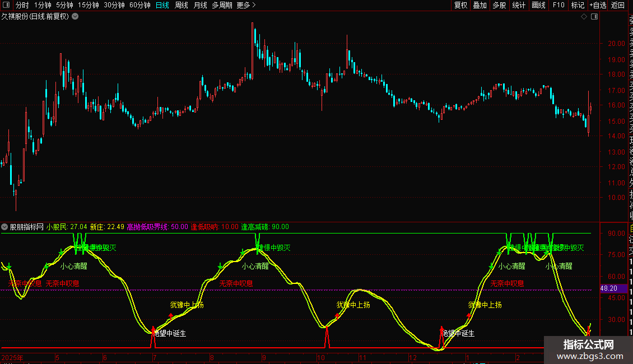Toggle the left panel icon at top-left
633x364 pixels.
tap(6, 5)
